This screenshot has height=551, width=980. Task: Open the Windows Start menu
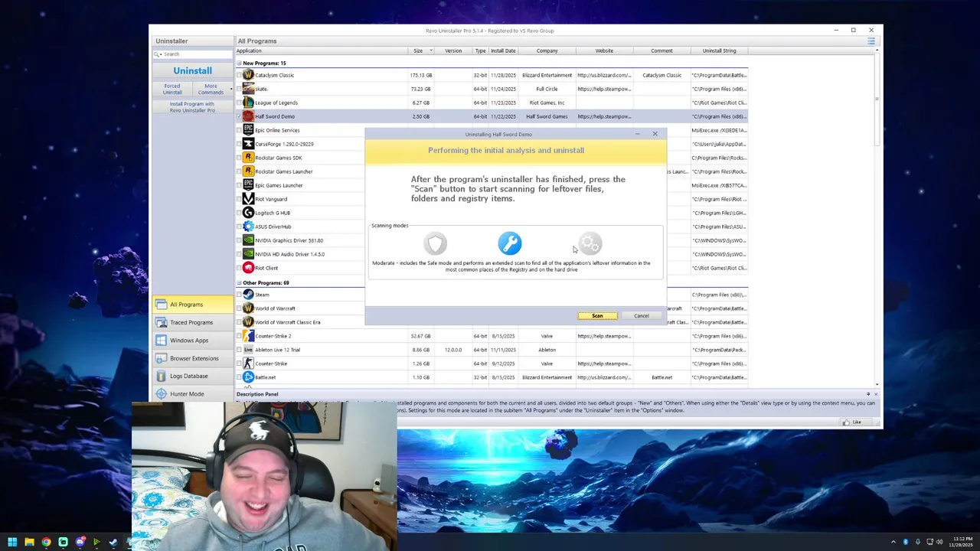[12, 542]
